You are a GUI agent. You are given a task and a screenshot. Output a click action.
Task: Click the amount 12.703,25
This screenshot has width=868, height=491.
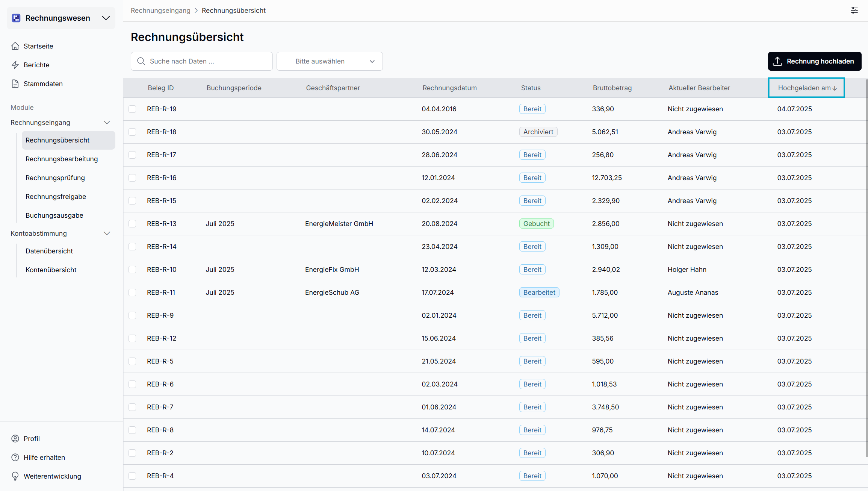pos(607,178)
